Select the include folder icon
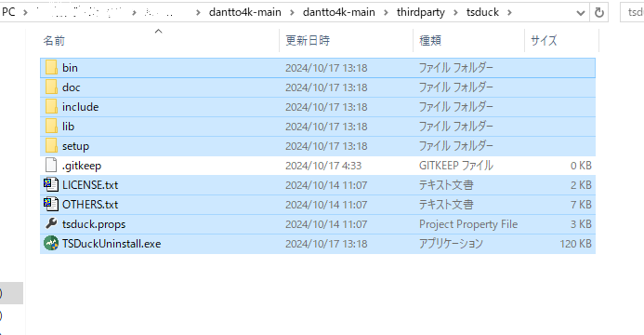Viewport: 644px width, 335px height. click(x=51, y=107)
